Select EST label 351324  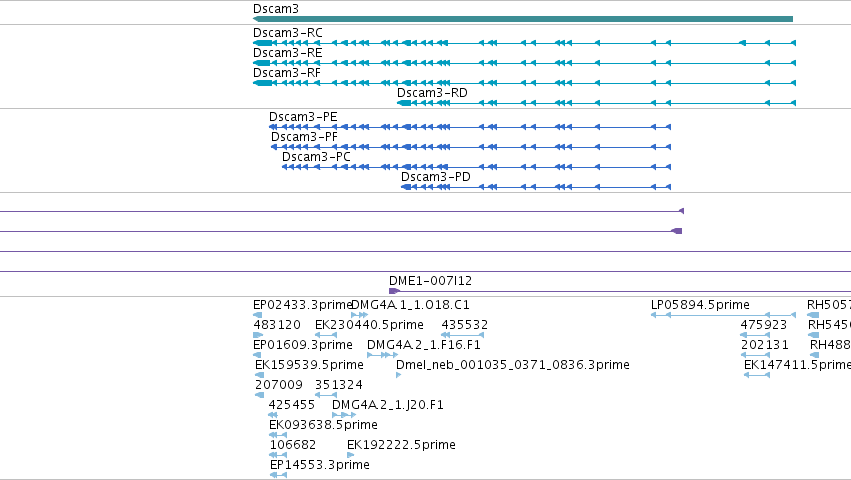[339, 385]
